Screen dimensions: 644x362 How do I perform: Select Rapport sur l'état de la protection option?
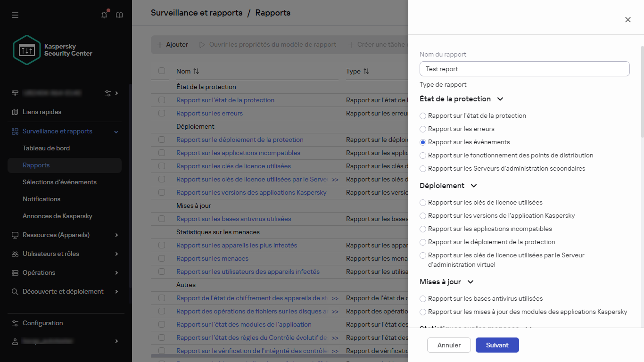pos(423,116)
